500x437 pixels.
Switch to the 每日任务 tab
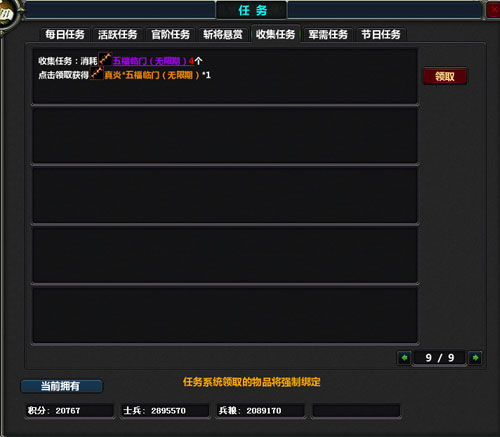click(65, 34)
